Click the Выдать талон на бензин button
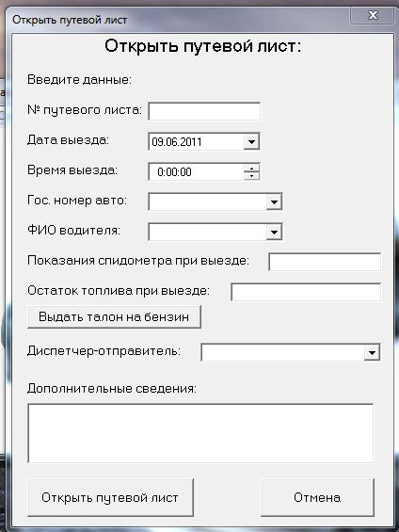 [x=114, y=317]
